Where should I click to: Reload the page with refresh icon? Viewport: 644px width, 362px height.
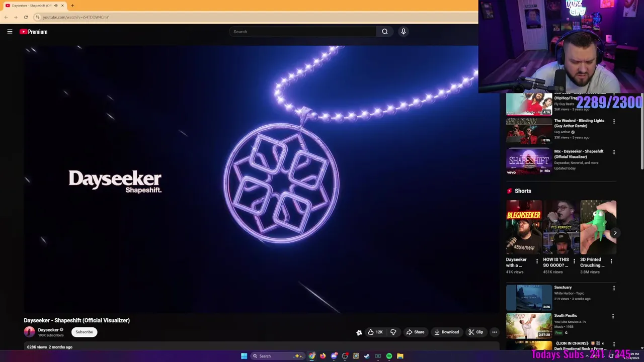tap(26, 17)
